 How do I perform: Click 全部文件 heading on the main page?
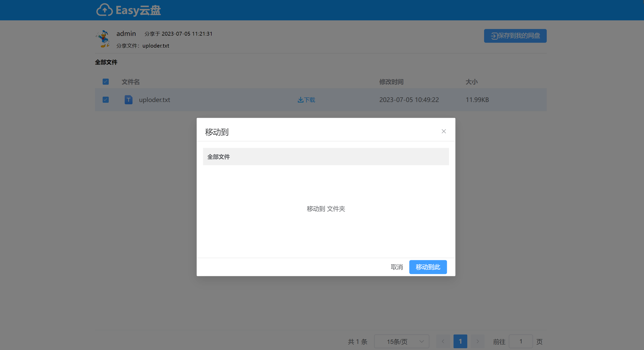(x=106, y=62)
